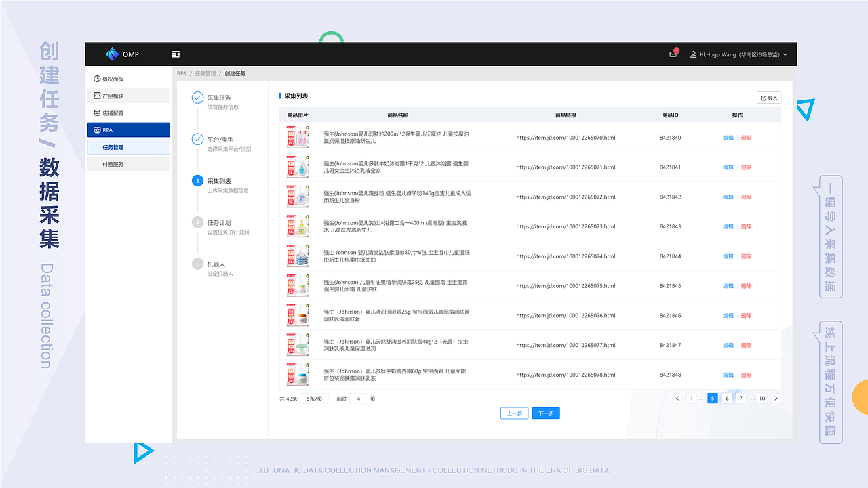868x488 pixels.
Task: Click the 任务管理 breadcrumb link
Action: tap(205, 73)
